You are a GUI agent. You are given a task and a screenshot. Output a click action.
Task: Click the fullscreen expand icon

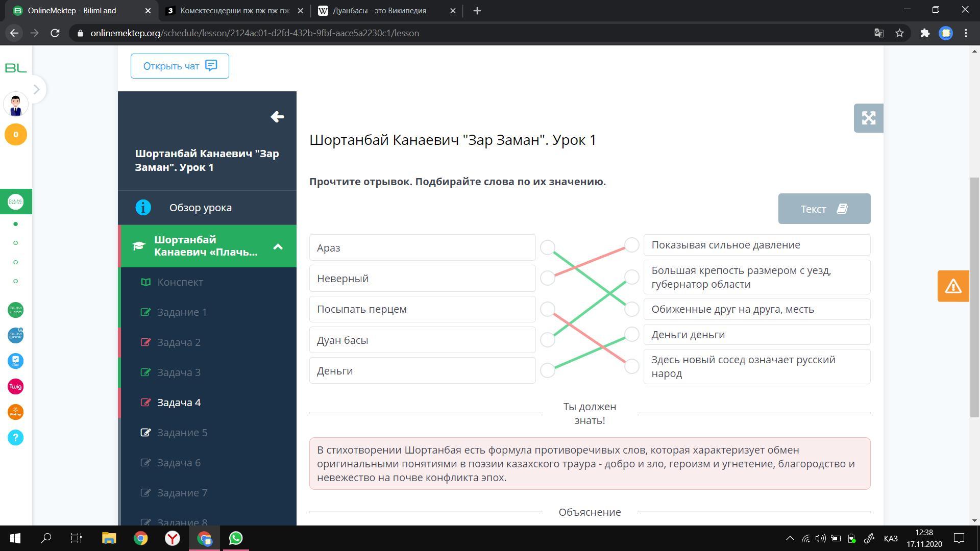(x=868, y=118)
